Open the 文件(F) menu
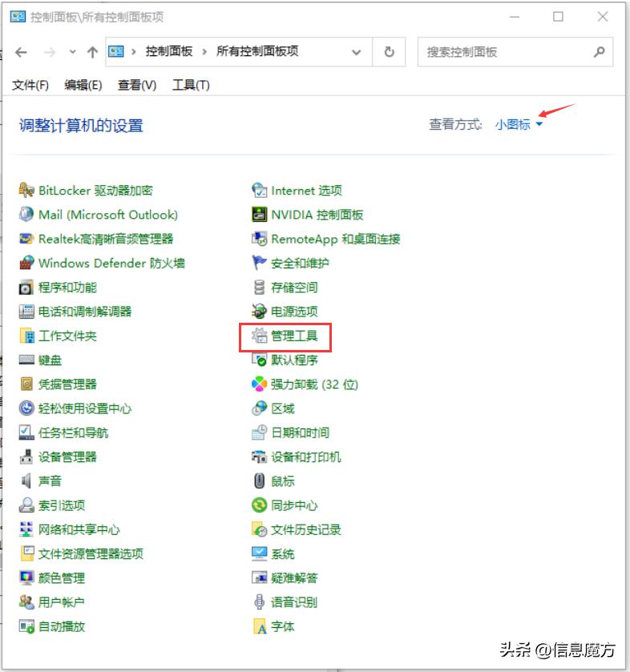The height and width of the screenshot is (672, 630). tap(30, 85)
